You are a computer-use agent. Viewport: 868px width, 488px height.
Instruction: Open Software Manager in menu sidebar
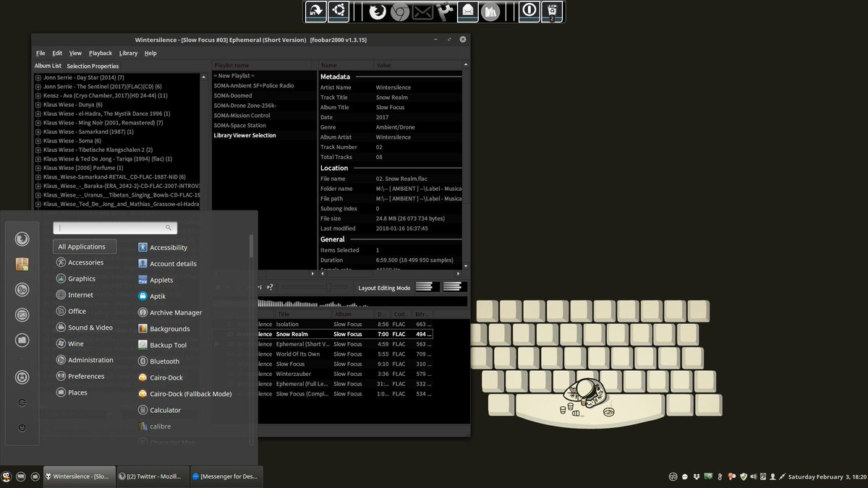pyautogui.click(x=22, y=265)
